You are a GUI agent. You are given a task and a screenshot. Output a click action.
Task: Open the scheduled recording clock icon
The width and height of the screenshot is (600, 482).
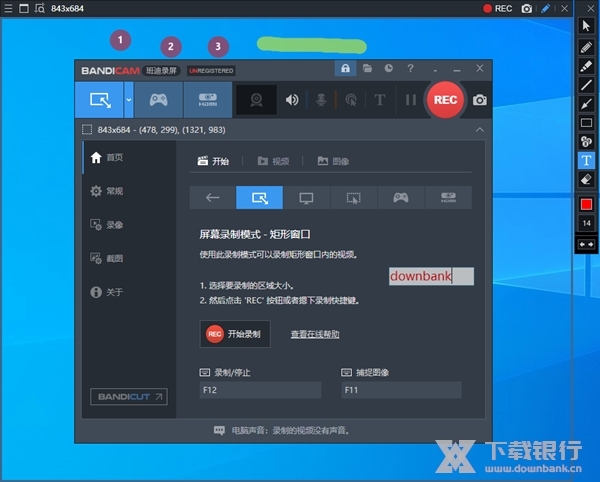point(389,68)
